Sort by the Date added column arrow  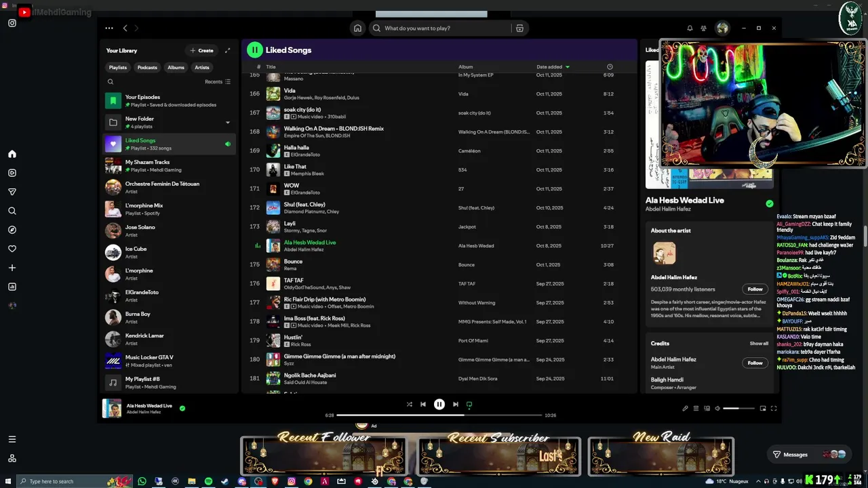(x=568, y=67)
